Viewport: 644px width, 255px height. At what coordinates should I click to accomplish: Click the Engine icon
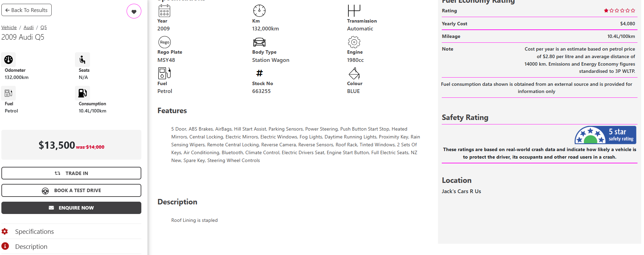[x=354, y=42]
